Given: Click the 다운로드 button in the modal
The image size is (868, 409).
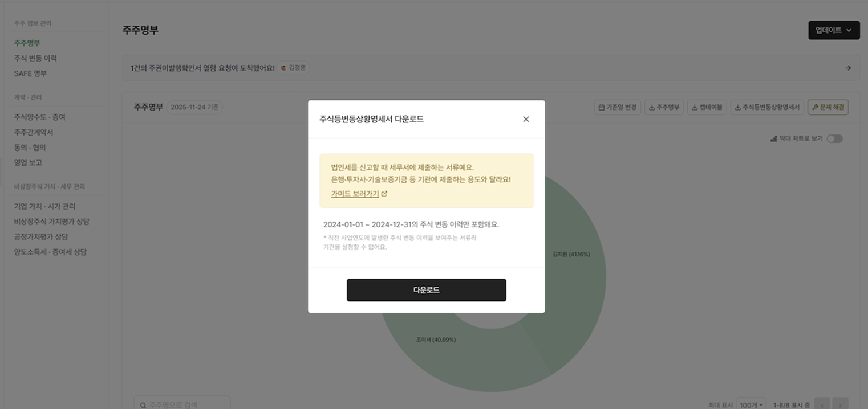Looking at the screenshot, I should click(426, 290).
